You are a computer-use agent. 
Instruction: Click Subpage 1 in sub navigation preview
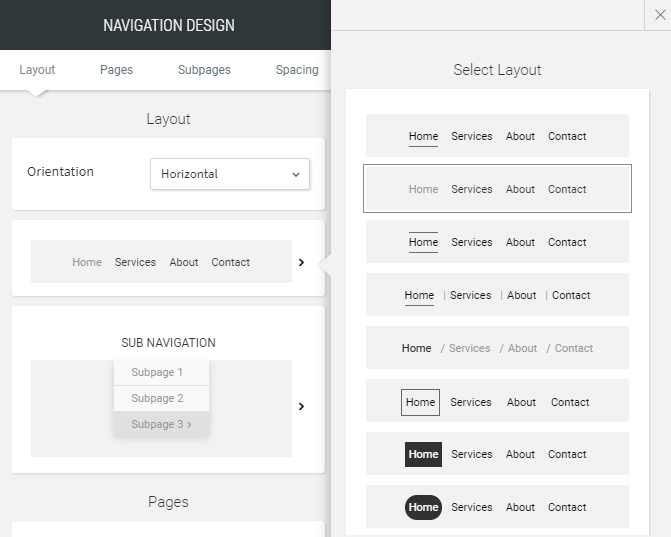(161, 372)
